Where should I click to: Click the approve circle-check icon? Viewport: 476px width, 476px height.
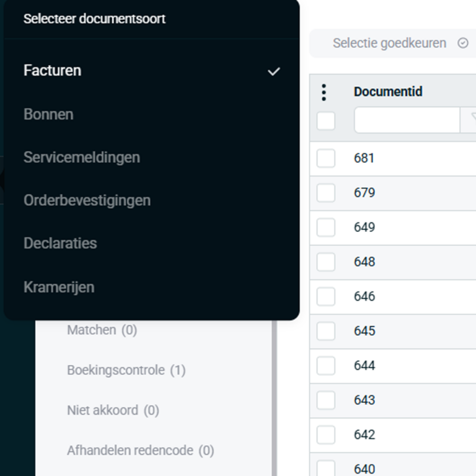(x=462, y=43)
